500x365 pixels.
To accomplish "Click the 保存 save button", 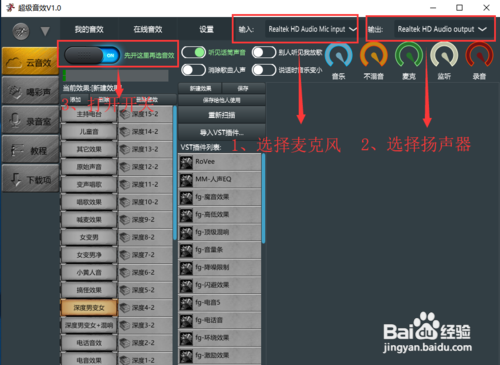I will click(243, 88).
